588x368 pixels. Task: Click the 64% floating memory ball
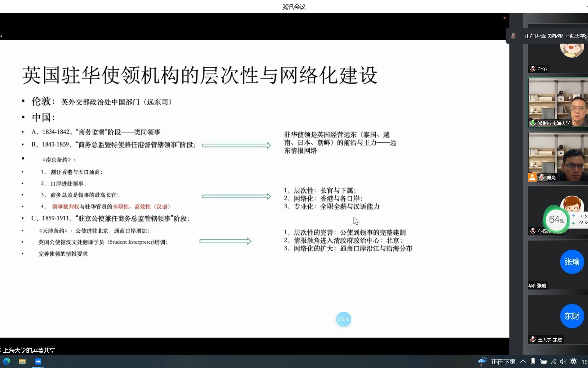(556, 220)
